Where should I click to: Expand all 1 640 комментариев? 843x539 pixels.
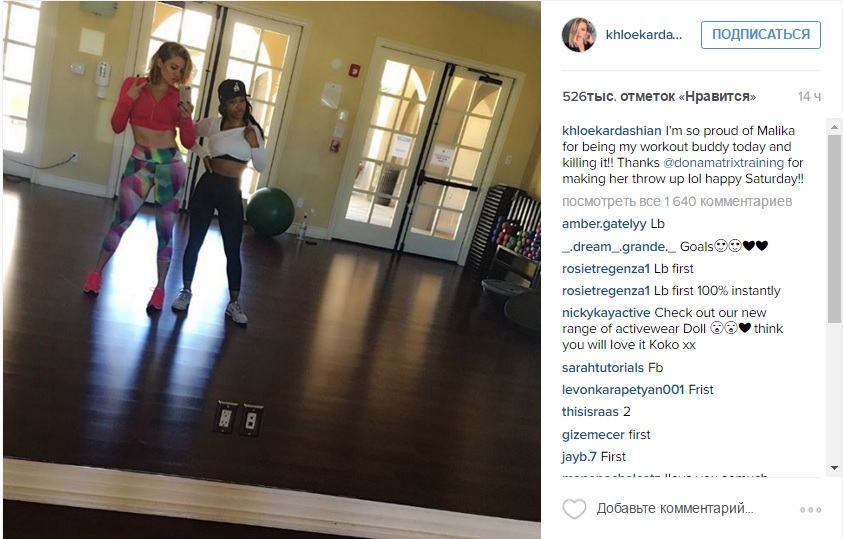point(677,202)
